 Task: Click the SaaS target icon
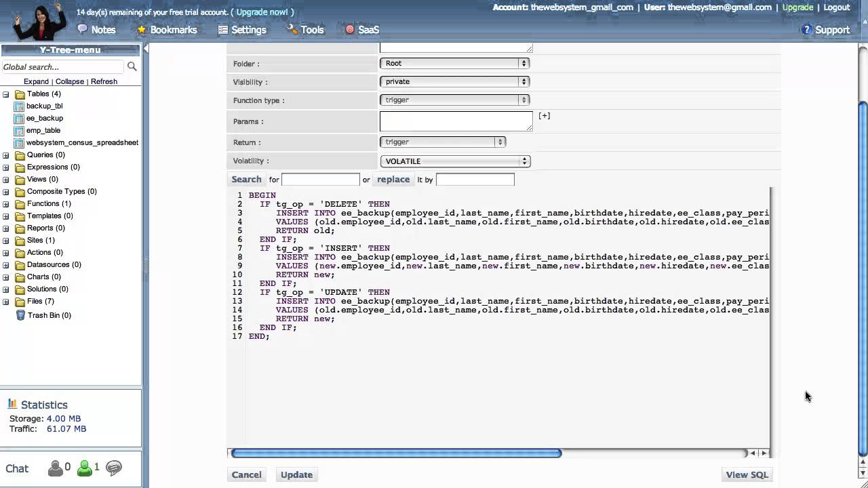coord(350,29)
